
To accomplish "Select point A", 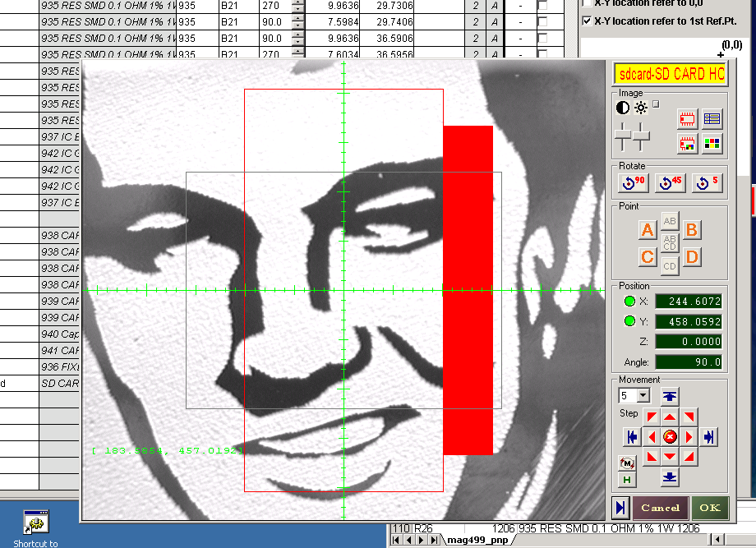I will click(x=648, y=230).
